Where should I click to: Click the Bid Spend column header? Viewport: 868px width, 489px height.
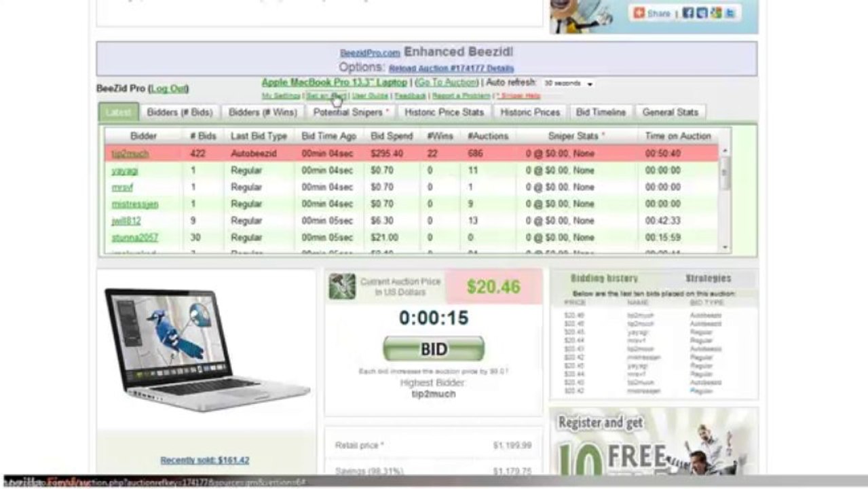coord(392,136)
